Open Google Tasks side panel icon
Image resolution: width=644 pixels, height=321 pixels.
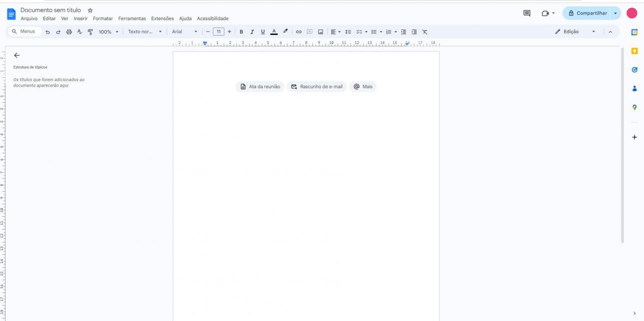click(634, 70)
